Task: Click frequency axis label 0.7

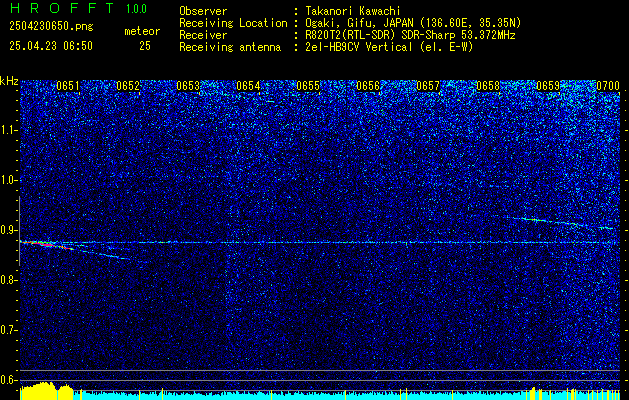Action: [9, 330]
